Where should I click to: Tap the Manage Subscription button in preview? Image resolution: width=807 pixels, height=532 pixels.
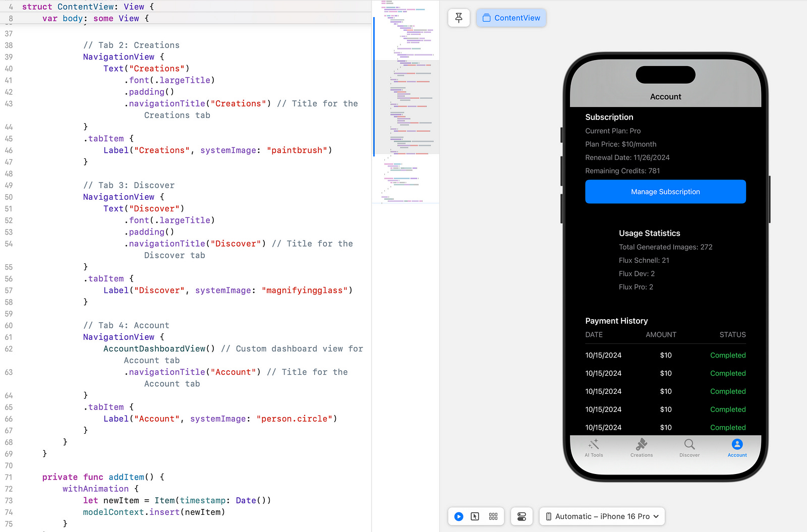(x=665, y=192)
